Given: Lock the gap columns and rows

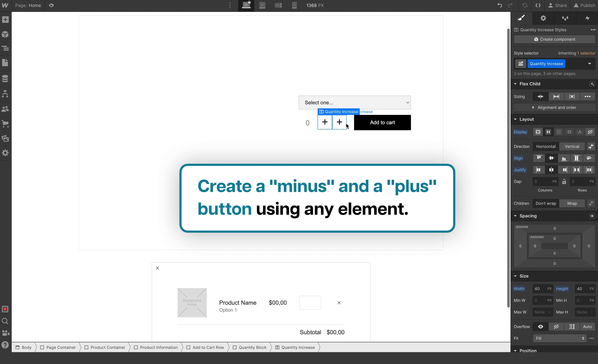Looking at the screenshot, I should tap(564, 182).
